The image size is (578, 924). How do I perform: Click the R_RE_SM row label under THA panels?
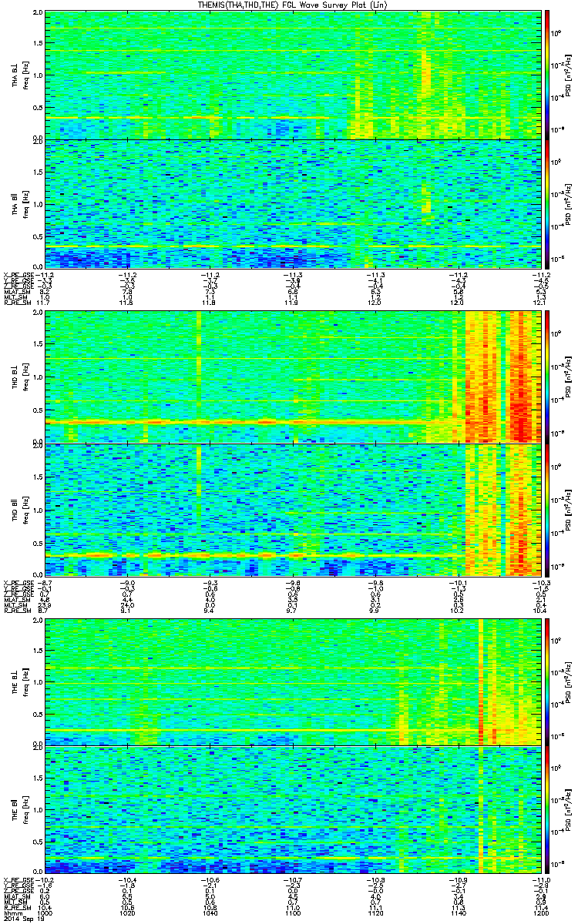[16, 303]
